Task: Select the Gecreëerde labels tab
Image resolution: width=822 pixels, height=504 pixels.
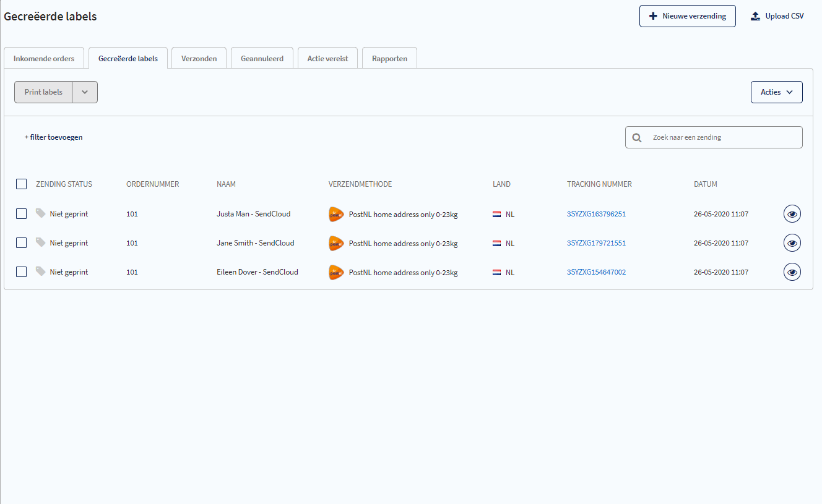Action: coord(128,59)
